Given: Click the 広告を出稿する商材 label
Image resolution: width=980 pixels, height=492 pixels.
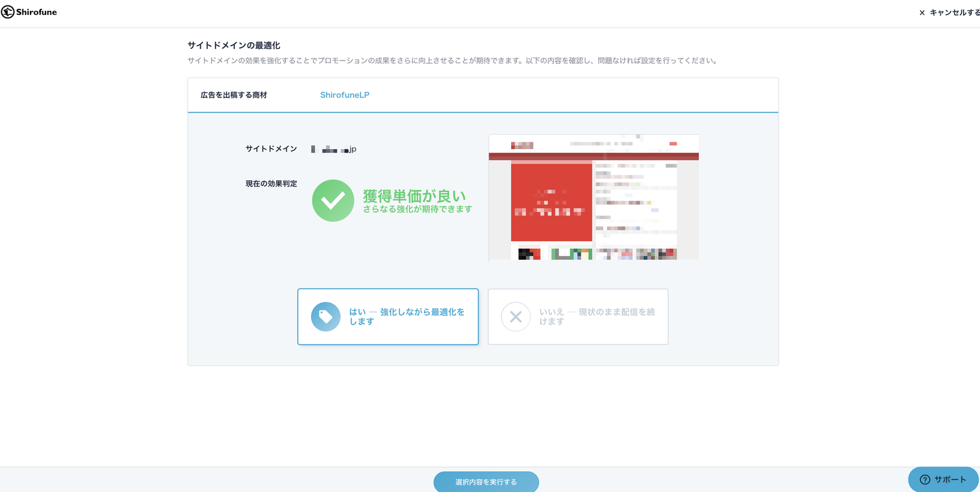Looking at the screenshot, I should pos(234,95).
